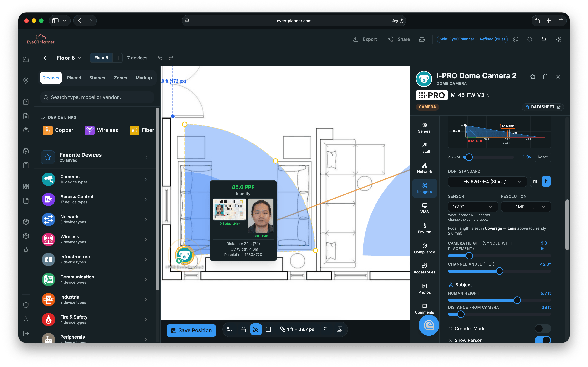Screen dimensions: 588x367
Task: Click the Channel Angle tilt slider
Action: pyautogui.click(x=499, y=271)
